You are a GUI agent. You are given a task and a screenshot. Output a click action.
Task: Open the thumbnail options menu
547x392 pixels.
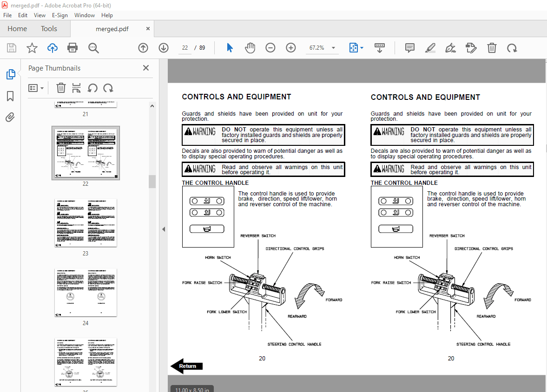click(36, 88)
